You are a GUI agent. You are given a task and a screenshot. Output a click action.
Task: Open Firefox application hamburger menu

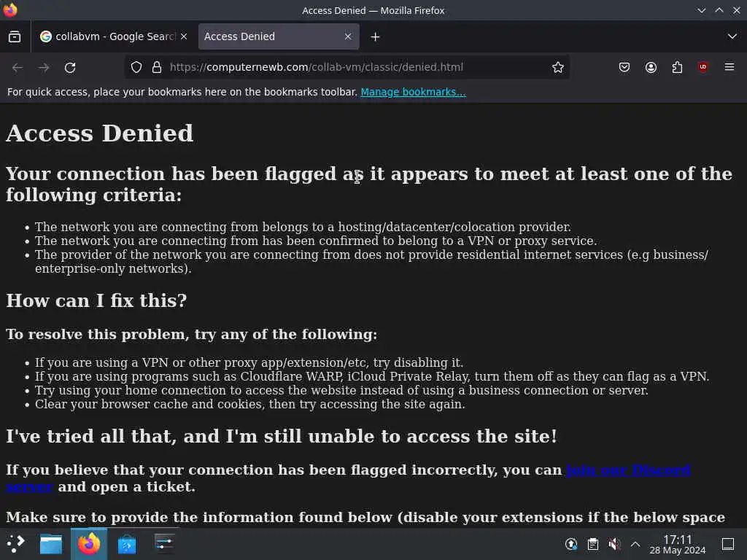[x=729, y=67]
